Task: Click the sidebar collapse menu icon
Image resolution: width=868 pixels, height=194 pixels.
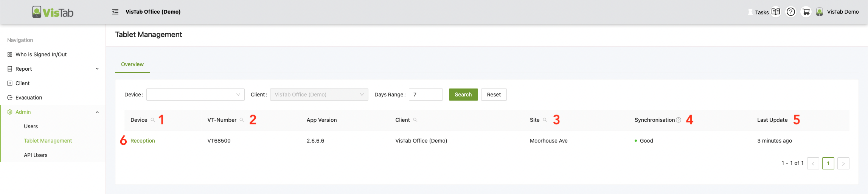Action: pyautogui.click(x=115, y=12)
